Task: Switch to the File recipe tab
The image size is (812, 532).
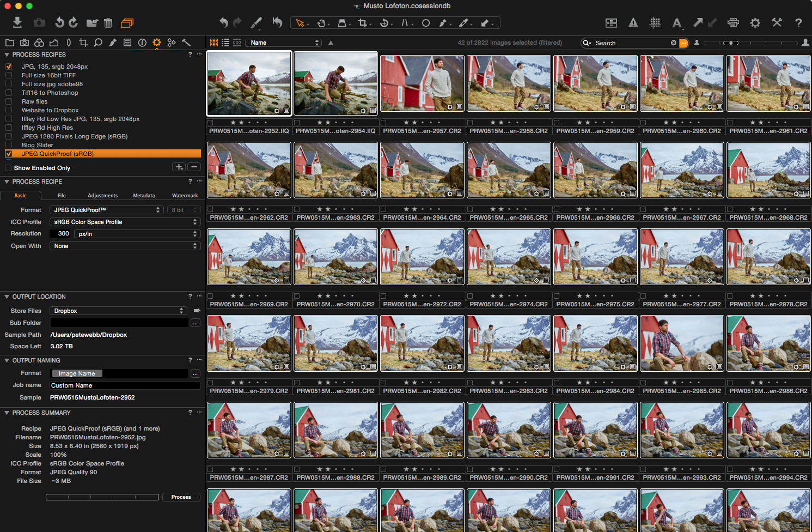Action: pos(62,195)
